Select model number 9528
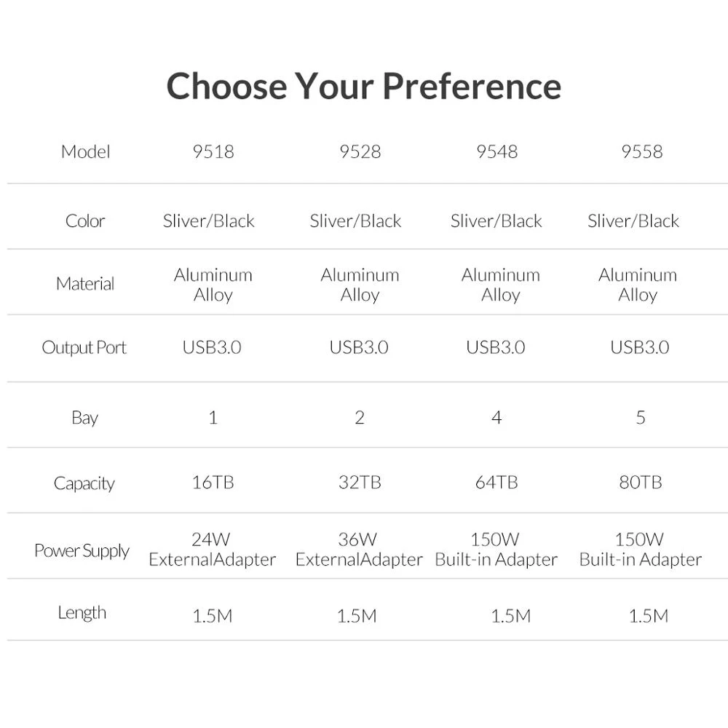Screen dimensions: 728x728 pos(360,151)
